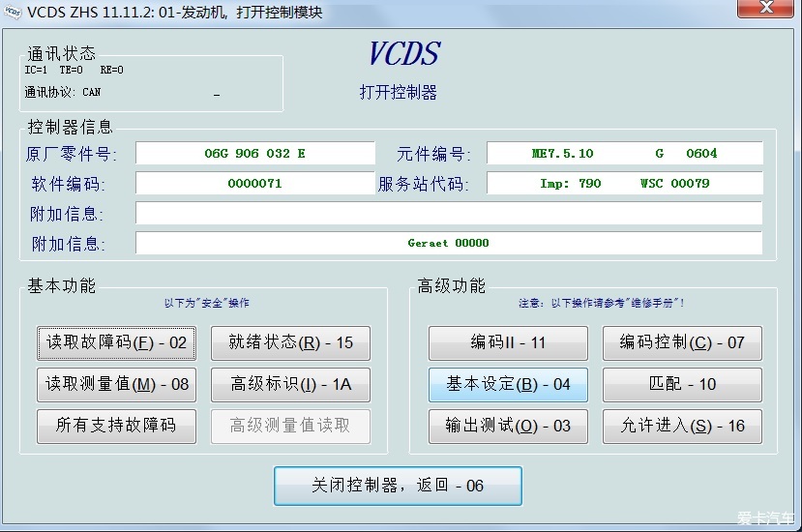Screen dimensions: 802x532
Task: Click the 服务站代码 label
Action: point(424,184)
